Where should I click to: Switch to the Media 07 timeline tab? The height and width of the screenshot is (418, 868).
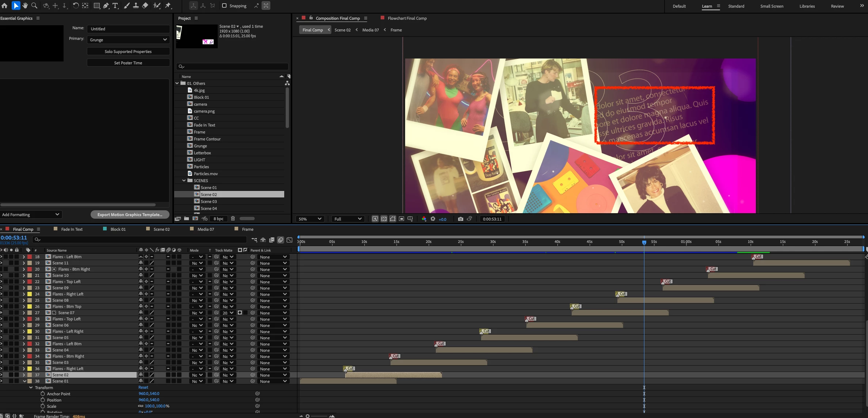(205, 229)
